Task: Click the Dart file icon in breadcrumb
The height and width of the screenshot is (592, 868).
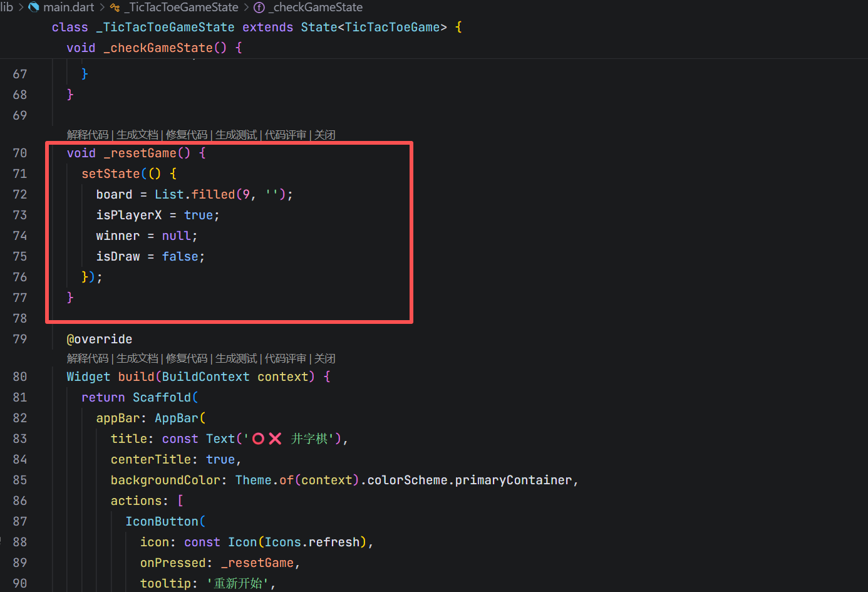Action: tap(34, 8)
